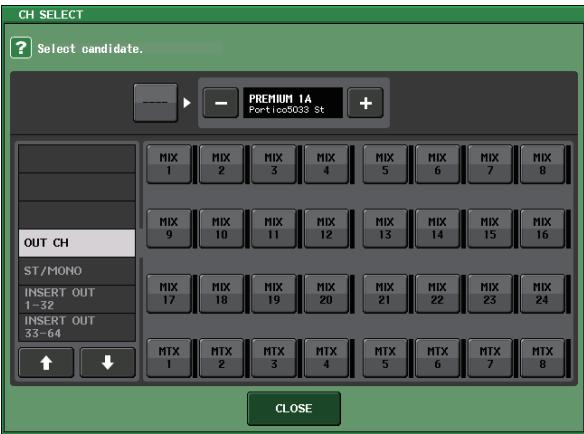This screenshot has height=434, width=584.
Task: Pick the MIX 20 button
Action: [x=326, y=294]
